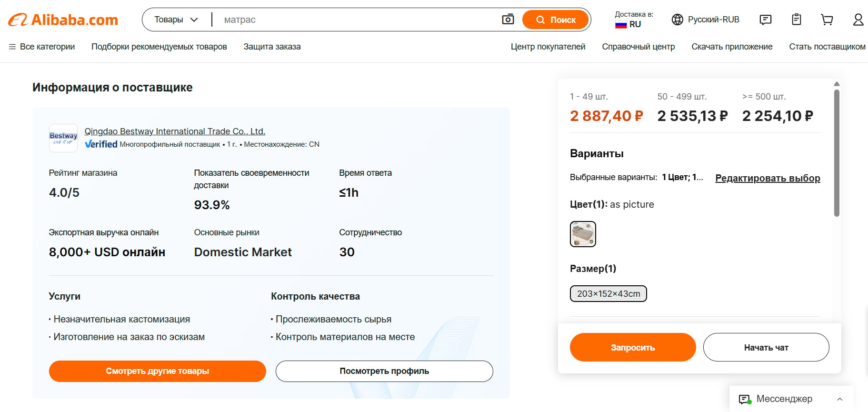Open the orders clipboard icon
This screenshot has width=868, height=412.
click(797, 20)
